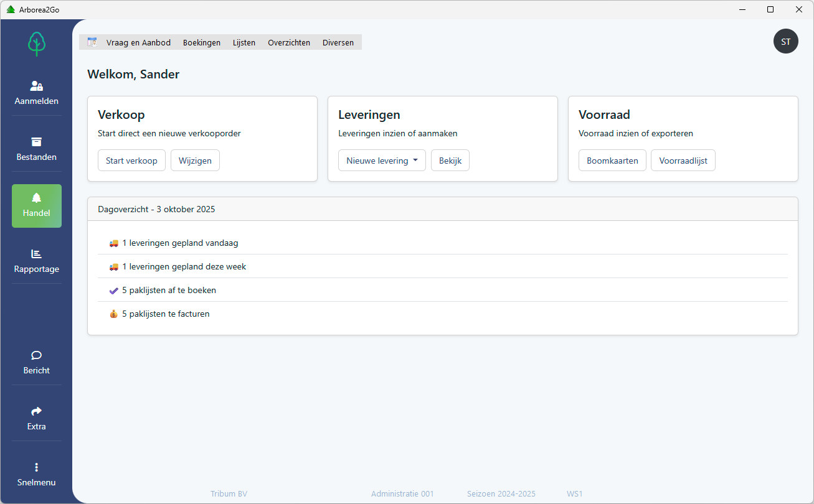Click the Extra share arrow

point(37,411)
